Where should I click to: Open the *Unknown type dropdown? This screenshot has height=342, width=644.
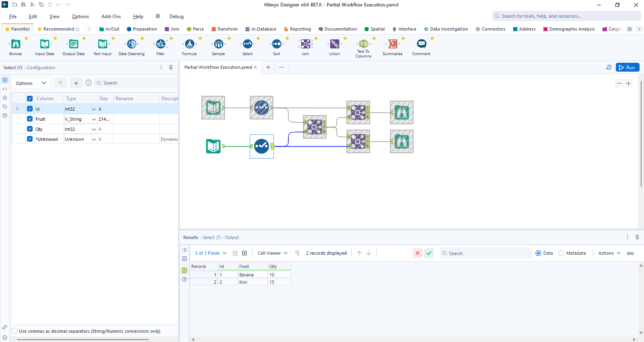[94, 139]
